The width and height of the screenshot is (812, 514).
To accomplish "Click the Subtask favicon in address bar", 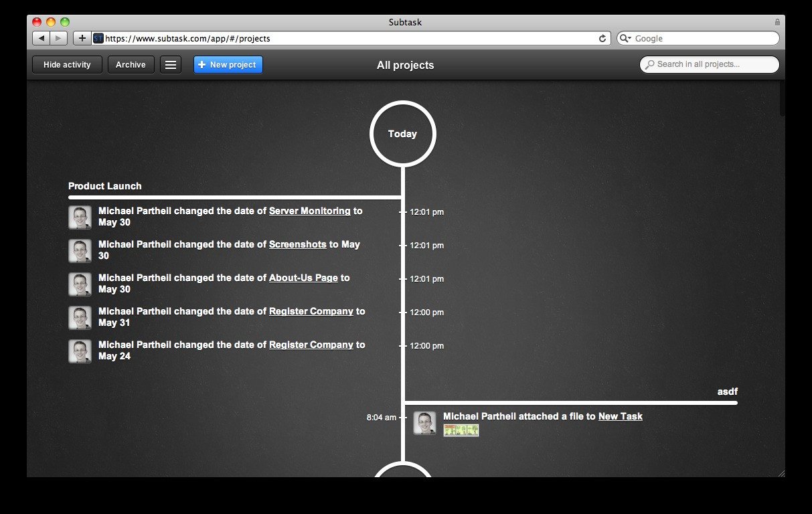I will coord(98,38).
